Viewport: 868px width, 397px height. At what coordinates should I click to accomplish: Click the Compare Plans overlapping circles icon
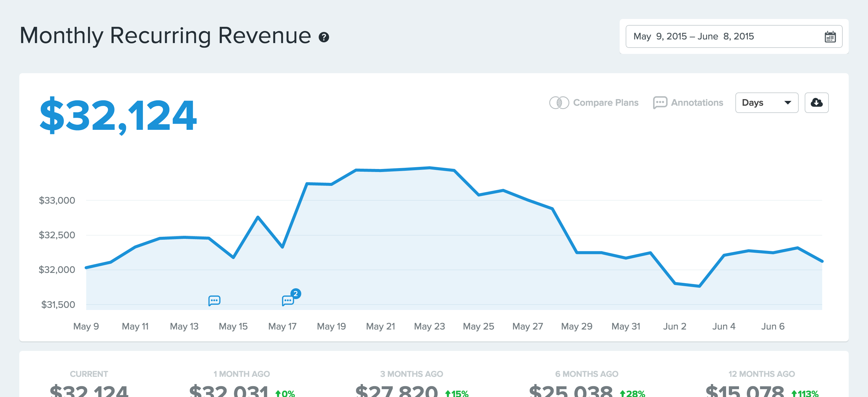click(559, 102)
